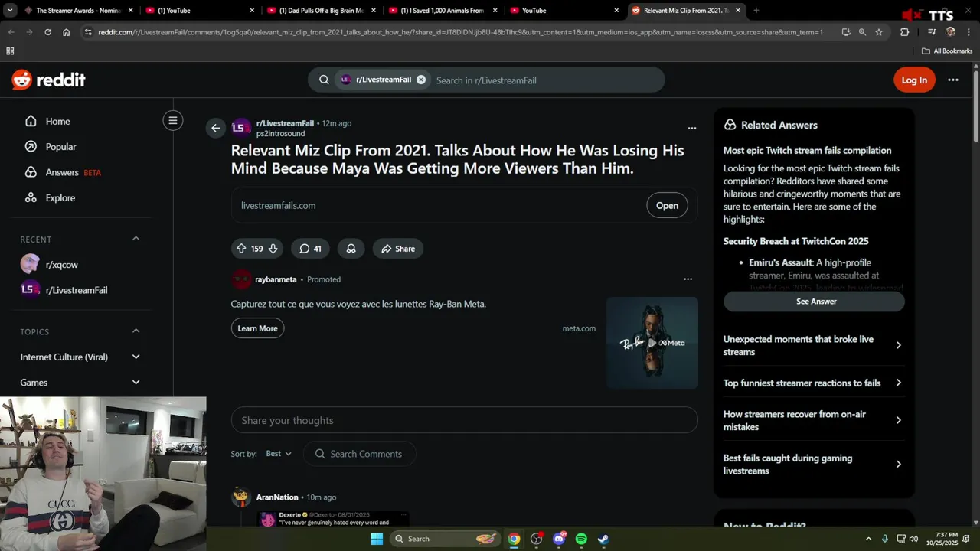Open the post overflow three-dot menu
980x551 pixels.
(692, 128)
